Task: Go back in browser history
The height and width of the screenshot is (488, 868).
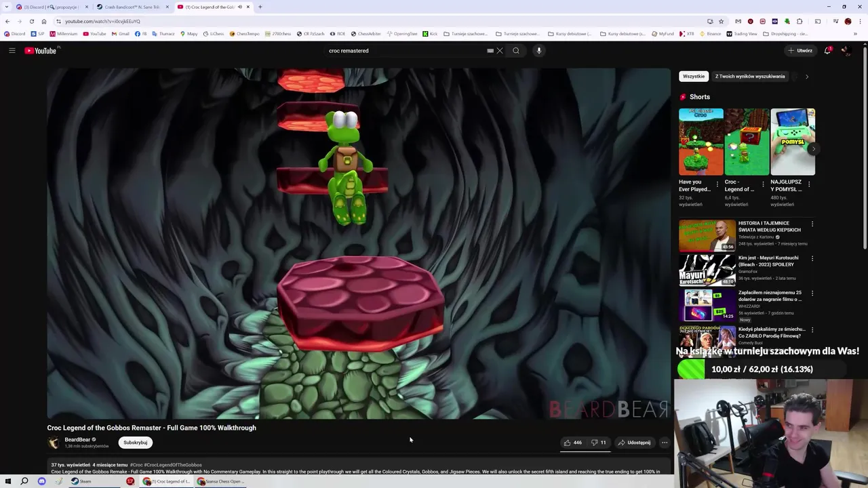Action: [7, 21]
